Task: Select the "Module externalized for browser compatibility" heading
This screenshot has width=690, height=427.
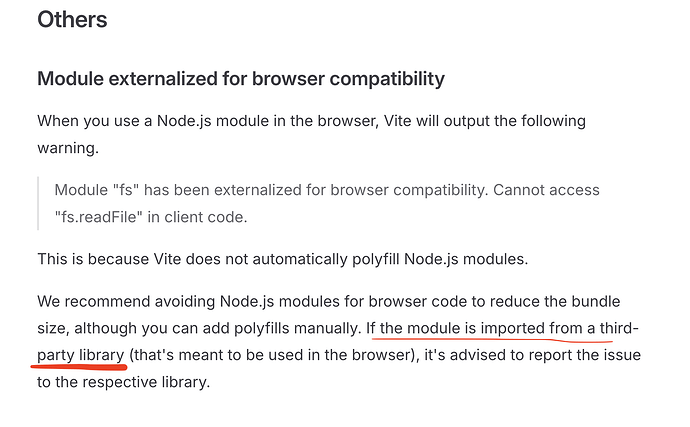Action: [241, 79]
